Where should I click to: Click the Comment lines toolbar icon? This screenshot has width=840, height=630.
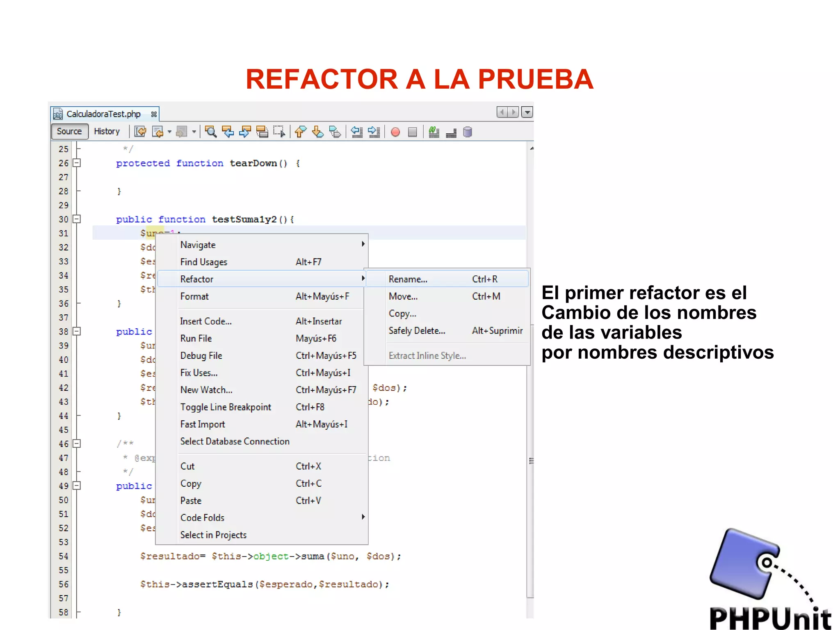pos(451,133)
